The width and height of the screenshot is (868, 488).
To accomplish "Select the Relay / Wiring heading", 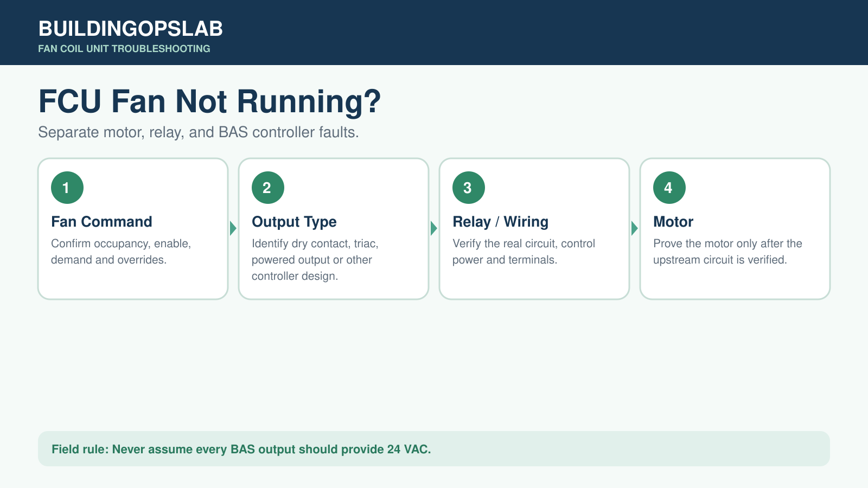I will (x=500, y=222).
